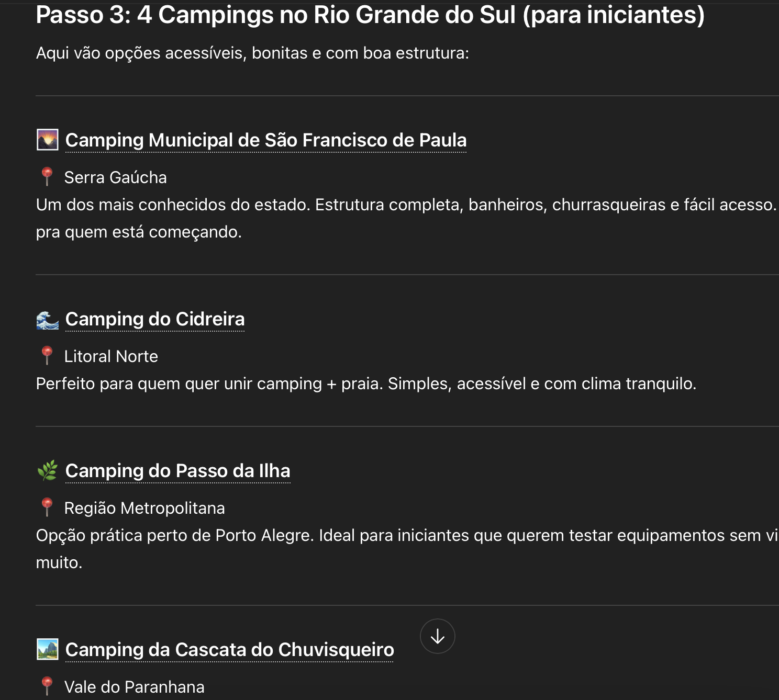Click the pin icon beside Vale do Paranhana

pos(47,686)
